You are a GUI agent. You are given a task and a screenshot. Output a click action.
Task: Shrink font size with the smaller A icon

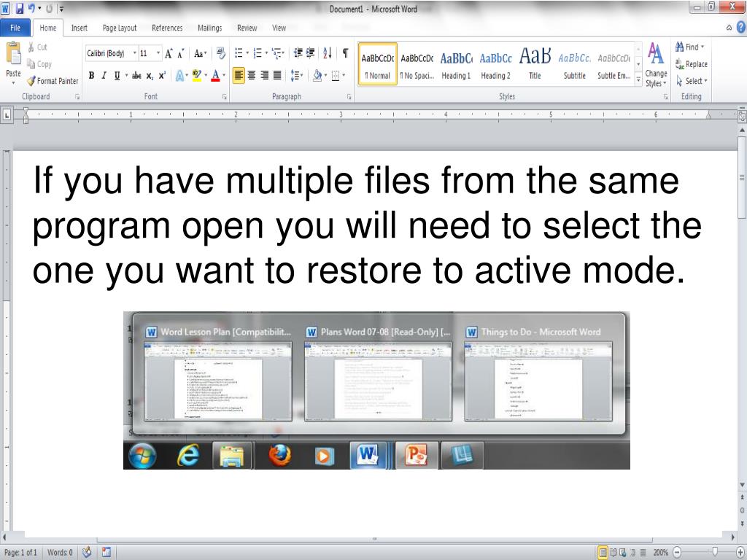(x=181, y=54)
